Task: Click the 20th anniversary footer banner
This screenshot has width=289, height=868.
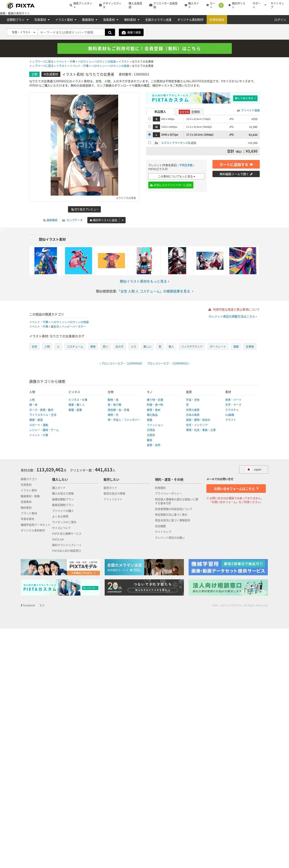Action: click(144, 587)
